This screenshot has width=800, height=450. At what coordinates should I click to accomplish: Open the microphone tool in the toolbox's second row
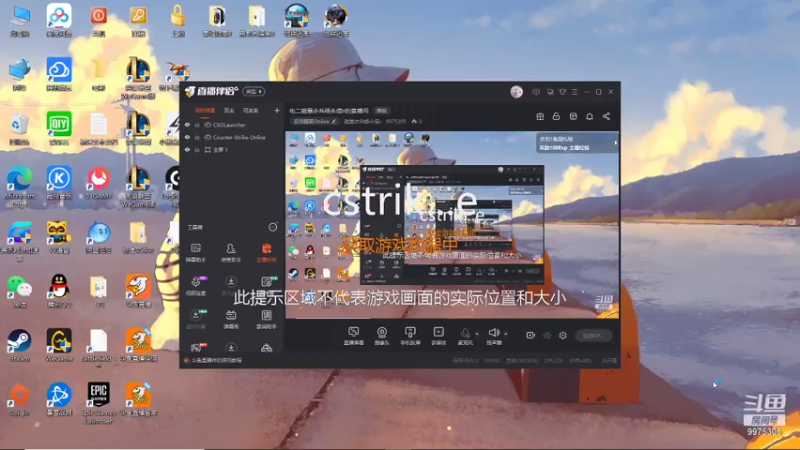point(196,286)
